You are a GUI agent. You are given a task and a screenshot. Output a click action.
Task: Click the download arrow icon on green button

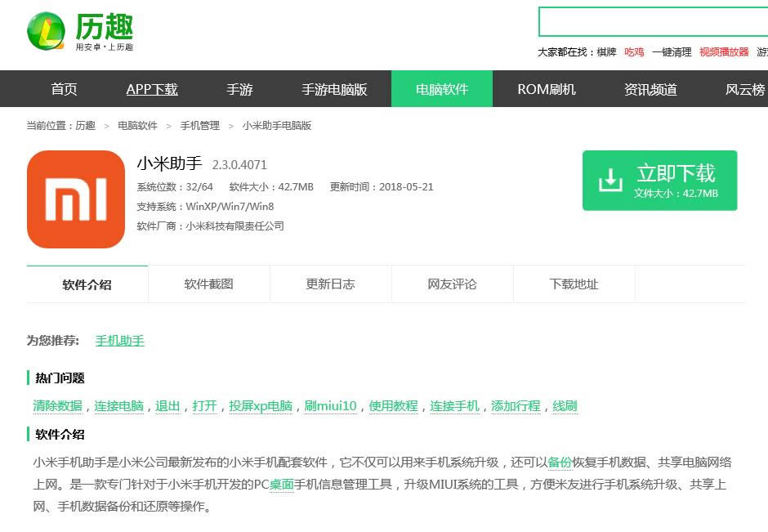610,181
